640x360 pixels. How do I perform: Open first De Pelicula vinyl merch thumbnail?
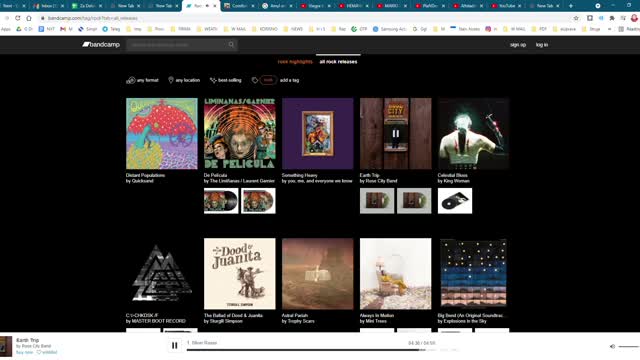pos(221,201)
